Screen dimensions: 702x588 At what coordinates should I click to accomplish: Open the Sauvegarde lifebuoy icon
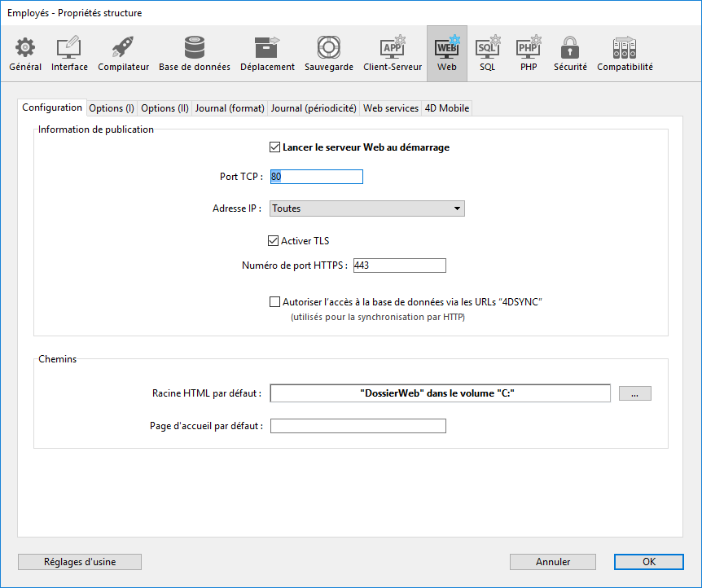click(x=328, y=48)
